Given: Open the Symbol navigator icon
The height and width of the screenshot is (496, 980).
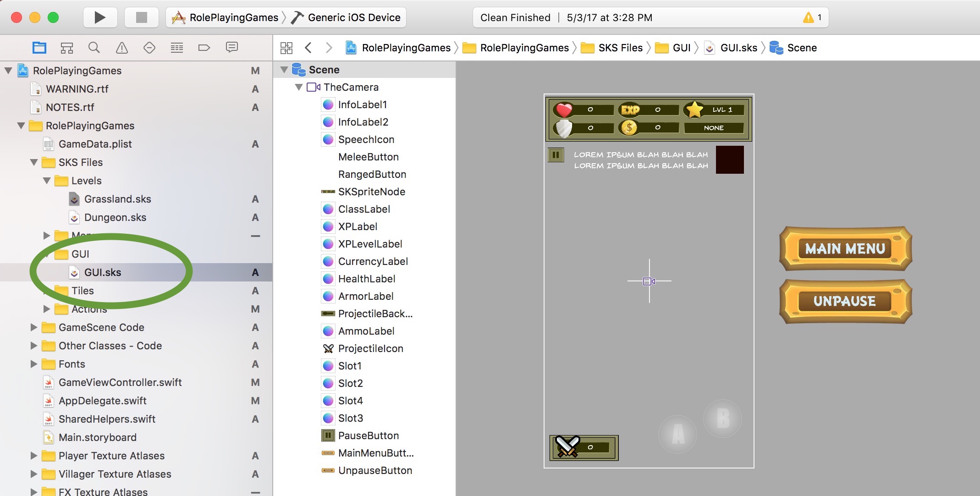Looking at the screenshot, I should (67, 48).
